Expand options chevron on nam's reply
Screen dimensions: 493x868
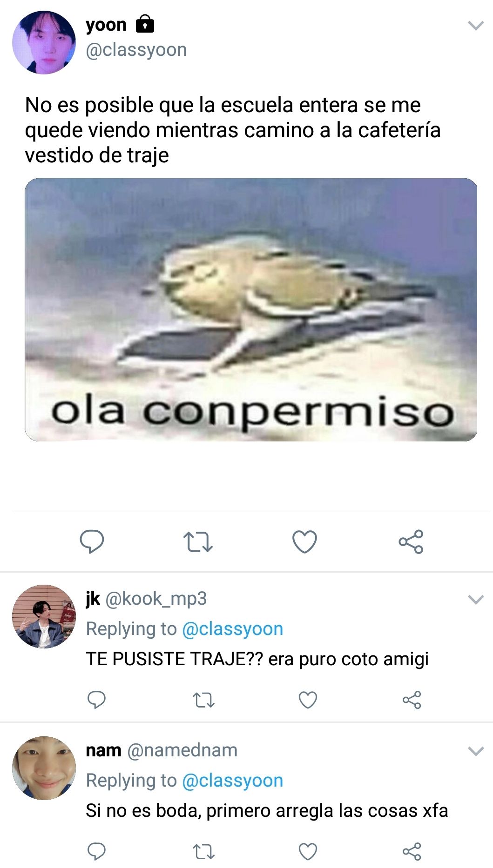coord(476,751)
